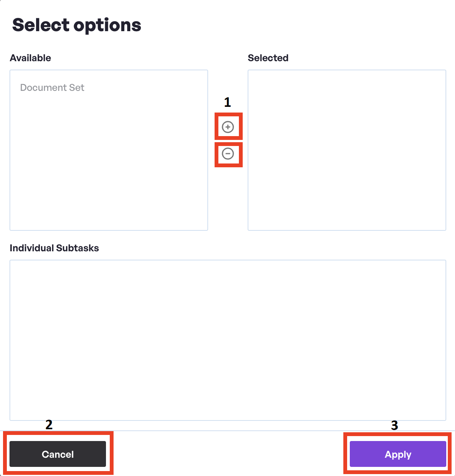Click the Available label
The height and width of the screenshot is (476, 455).
click(x=30, y=58)
